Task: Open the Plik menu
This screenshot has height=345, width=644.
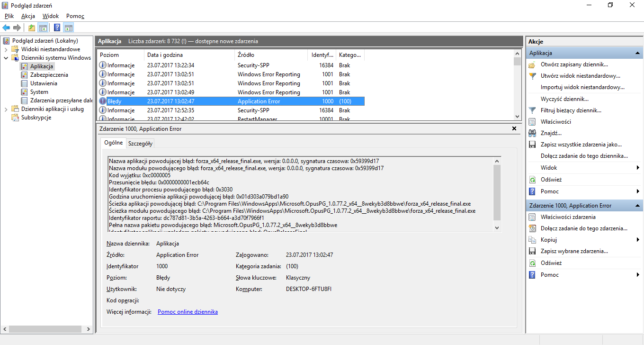Action: pos(9,16)
